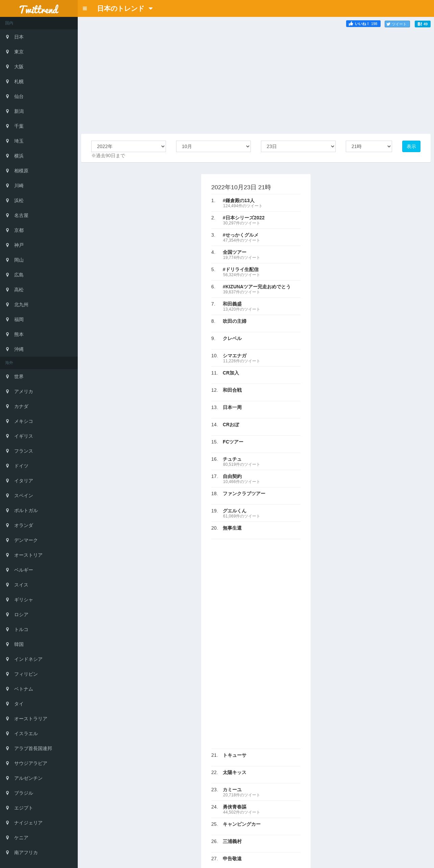Click the 表示 button

pyautogui.click(x=411, y=146)
